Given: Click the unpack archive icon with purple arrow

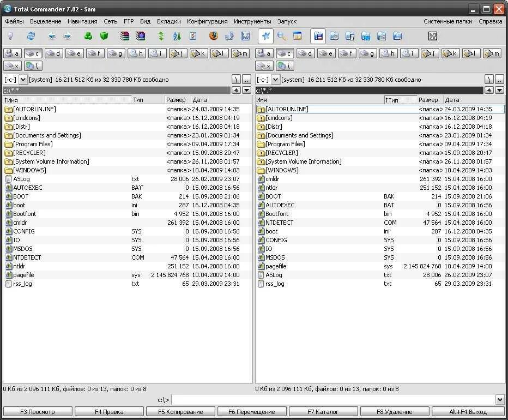Looking at the screenshot, I should (141, 36).
